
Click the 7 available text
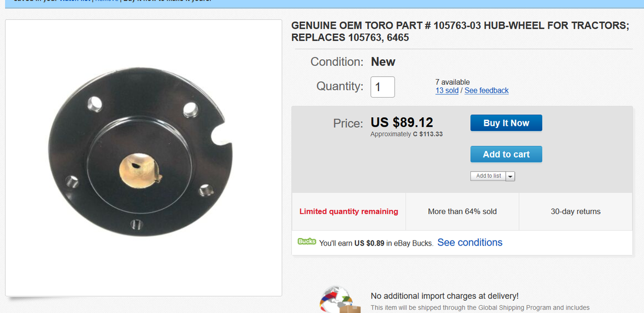click(x=452, y=82)
